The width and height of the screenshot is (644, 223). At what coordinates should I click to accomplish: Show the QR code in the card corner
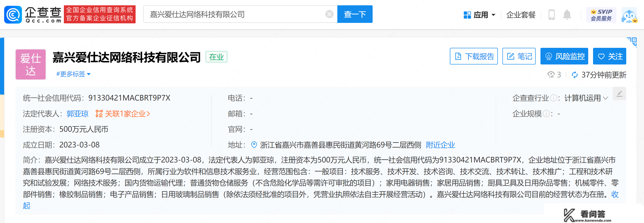(632, 42)
